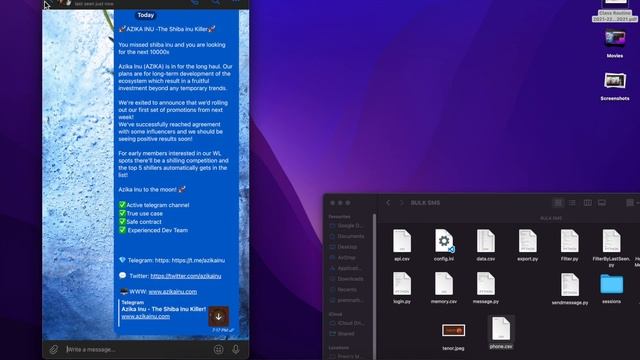Open Recents in Finder sidebar

click(343, 289)
